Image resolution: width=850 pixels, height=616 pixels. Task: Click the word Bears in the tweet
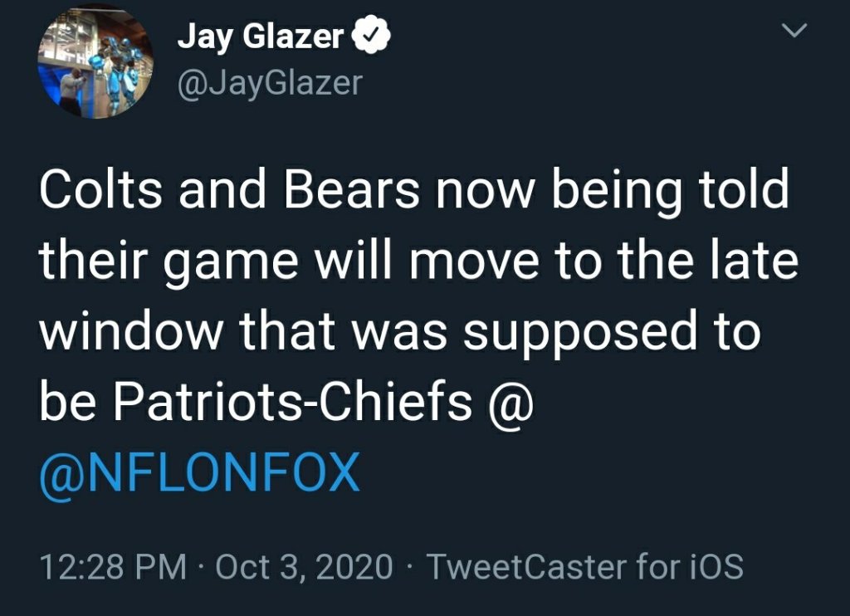353,192
